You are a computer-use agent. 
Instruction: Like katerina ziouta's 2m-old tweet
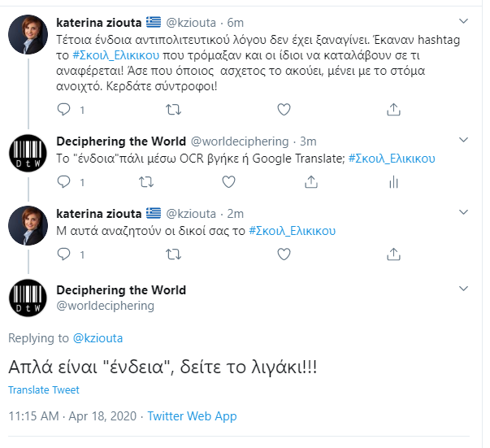tap(284, 255)
